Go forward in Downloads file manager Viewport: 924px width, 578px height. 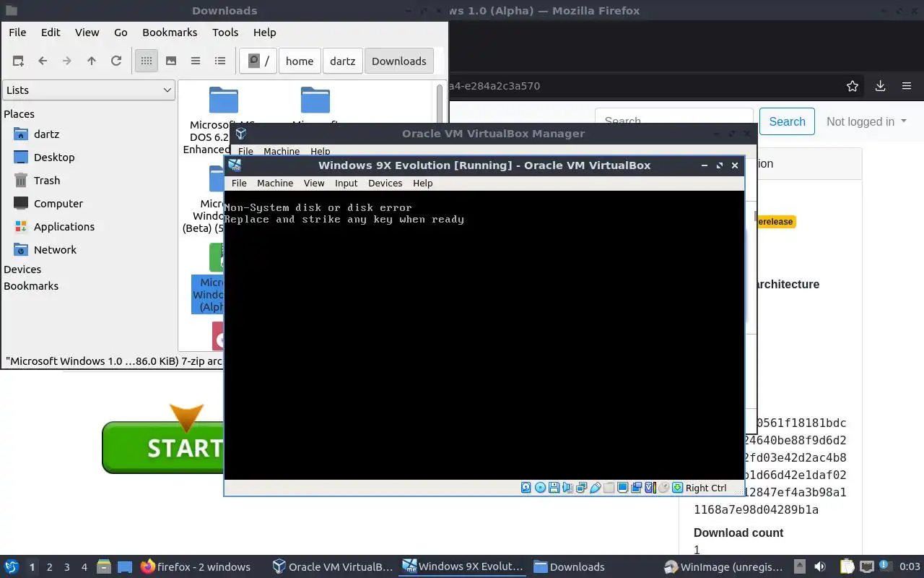67,61
